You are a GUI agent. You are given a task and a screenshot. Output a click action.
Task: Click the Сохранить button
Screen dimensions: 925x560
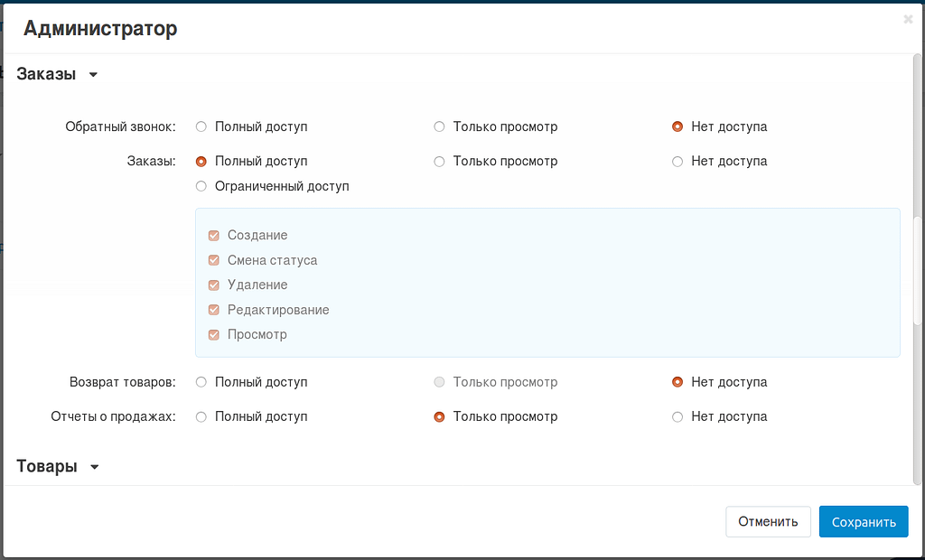pyautogui.click(x=863, y=521)
